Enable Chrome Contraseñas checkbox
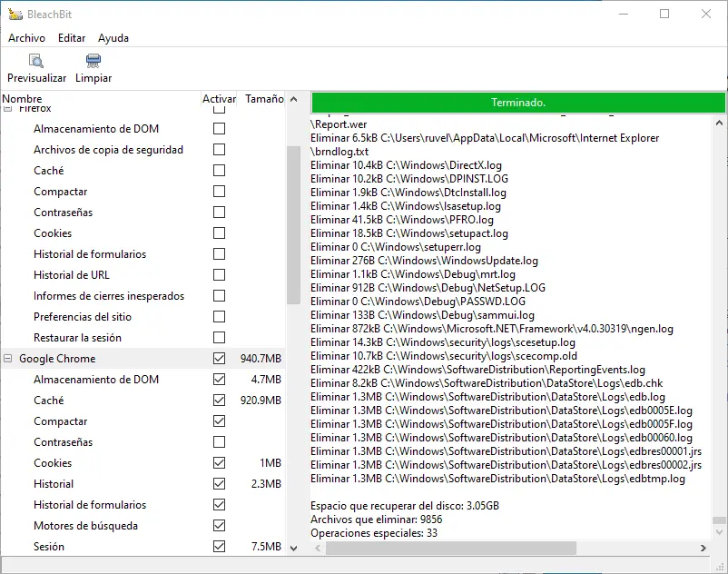The image size is (728, 574). 219,442
